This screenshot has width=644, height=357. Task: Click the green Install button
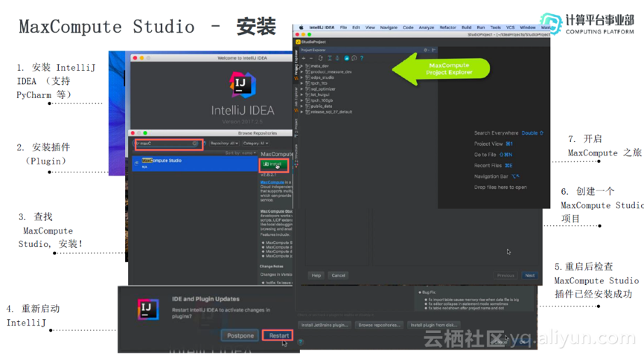(273, 164)
